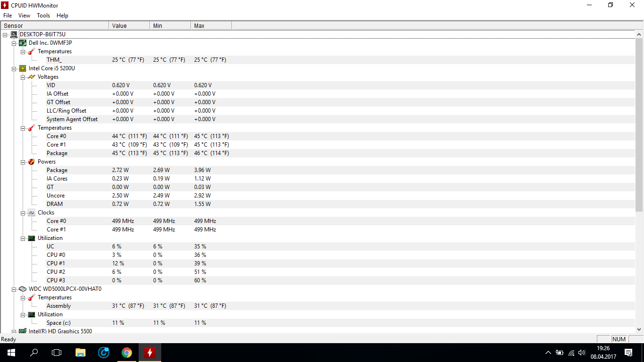644x362 pixels.
Task: Click the Clocks waveform icon
Action: point(32,213)
